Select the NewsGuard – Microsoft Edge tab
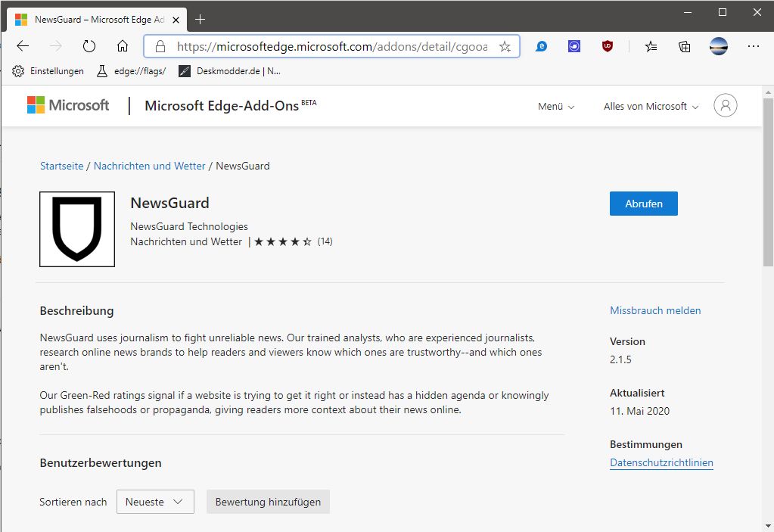Screen dimensions: 774x532 coord(96,20)
